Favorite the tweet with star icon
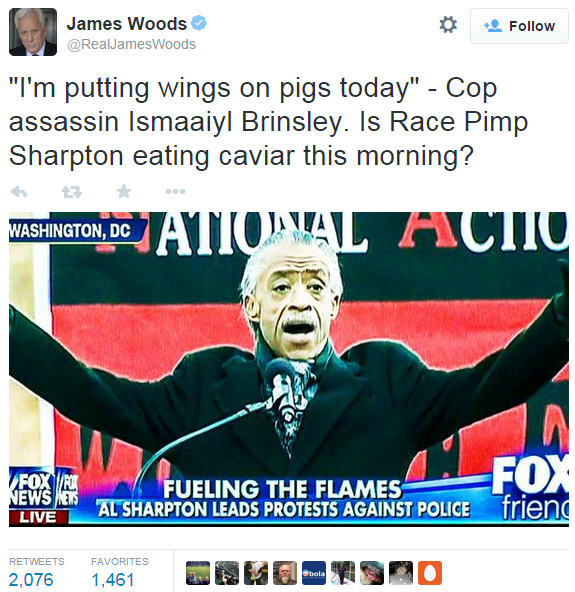This screenshot has width=575, height=592. [x=123, y=191]
